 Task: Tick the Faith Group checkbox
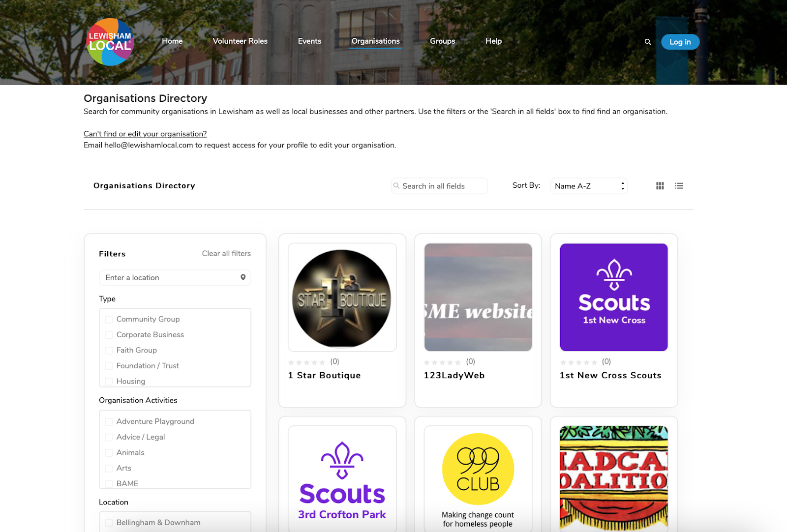[109, 351]
